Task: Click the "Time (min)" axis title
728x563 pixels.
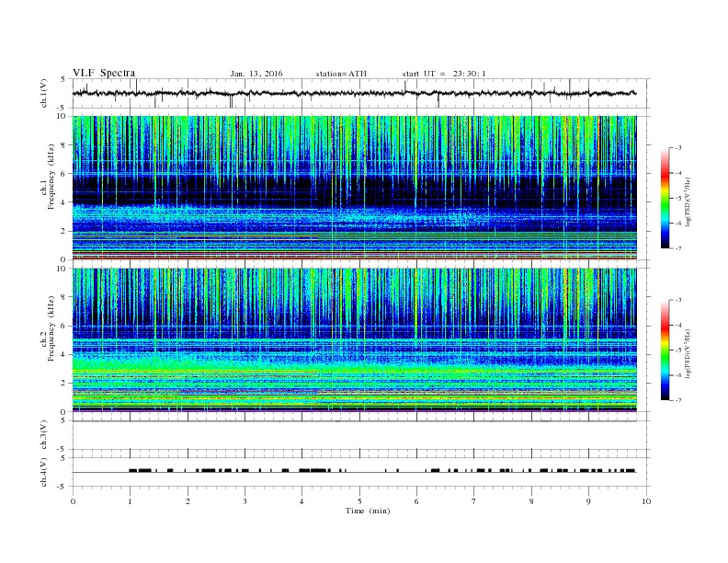Action: coord(368,511)
